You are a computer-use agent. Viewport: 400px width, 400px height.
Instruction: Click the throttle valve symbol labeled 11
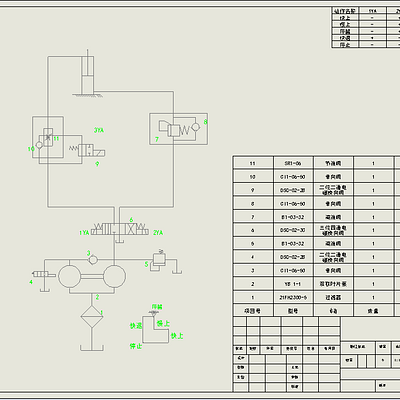click(x=48, y=137)
